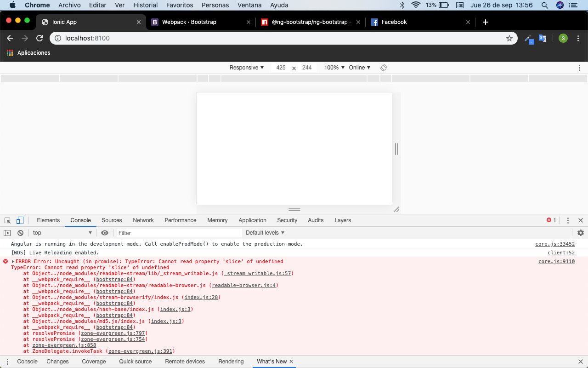Switch to Security tab
The height and width of the screenshot is (368, 588).
[287, 220]
